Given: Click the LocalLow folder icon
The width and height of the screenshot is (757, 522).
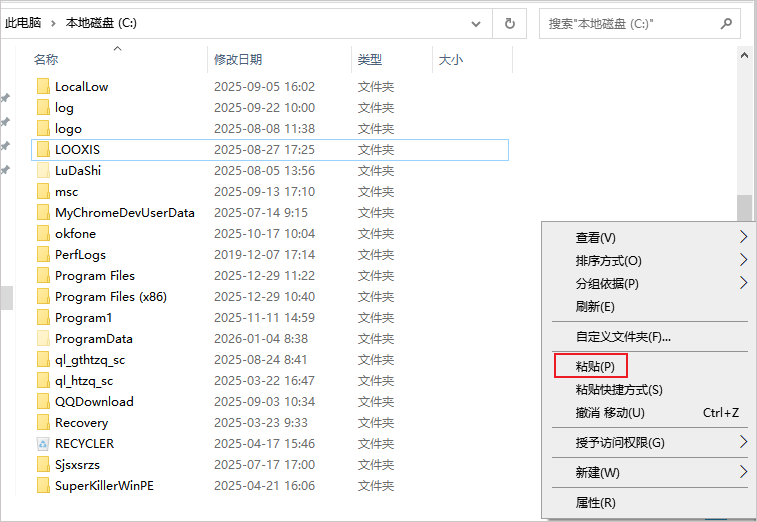Looking at the screenshot, I should pos(43,86).
